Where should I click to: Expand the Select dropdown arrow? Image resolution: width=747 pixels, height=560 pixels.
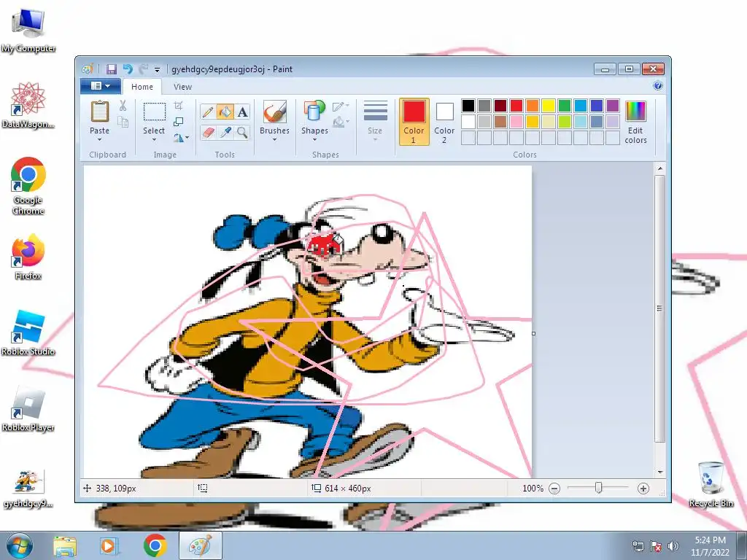pyautogui.click(x=154, y=140)
